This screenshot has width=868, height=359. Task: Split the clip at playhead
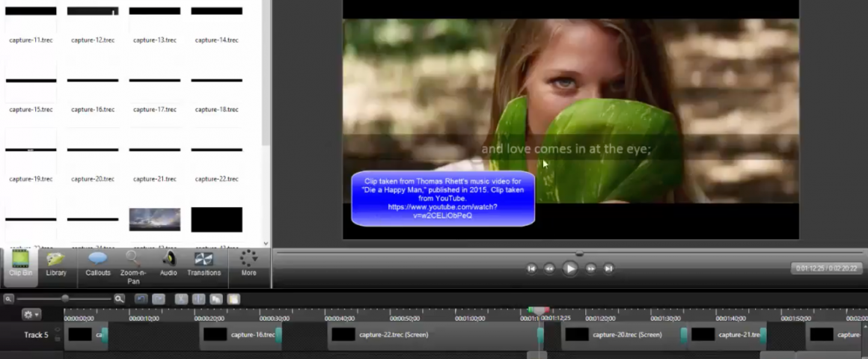pos(198,298)
